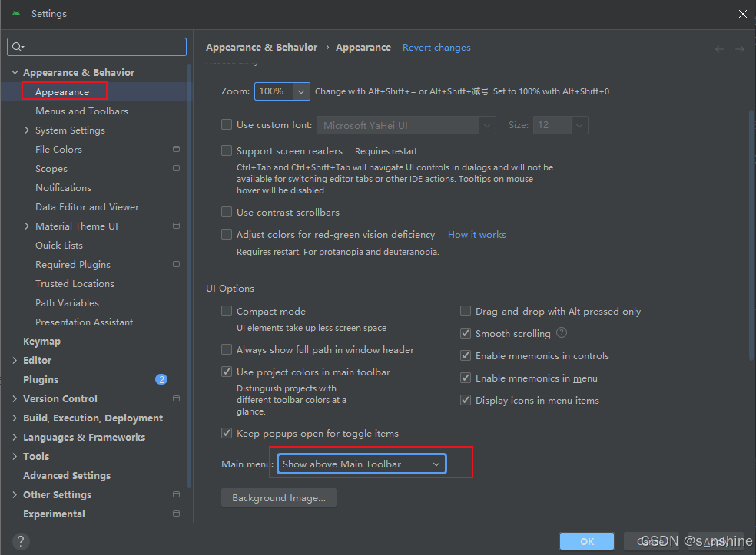Screen dimensions: 756x555
Task: Close the Settings dialog window
Action: click(742, 14)
